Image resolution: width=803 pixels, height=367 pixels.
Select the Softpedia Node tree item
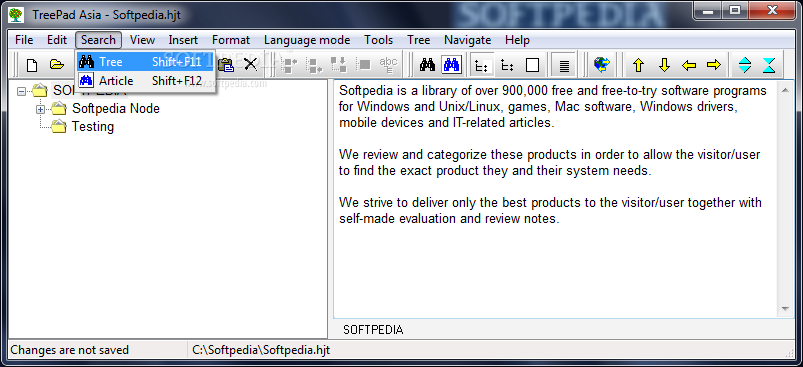pos(116,109)
